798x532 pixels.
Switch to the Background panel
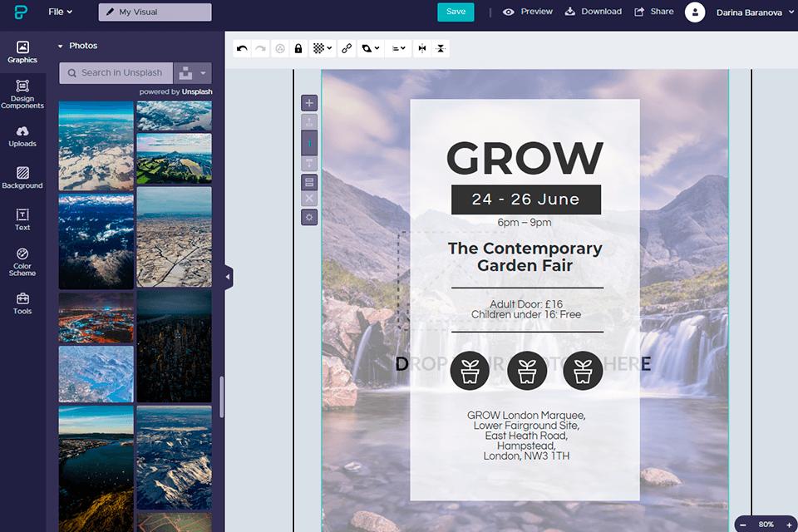click(x=22, y=178)
